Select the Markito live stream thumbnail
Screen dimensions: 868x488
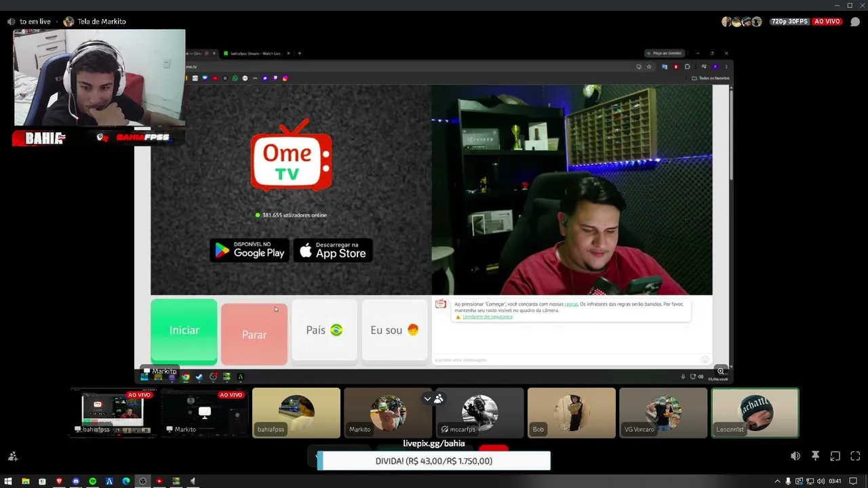tap(204, 412)
